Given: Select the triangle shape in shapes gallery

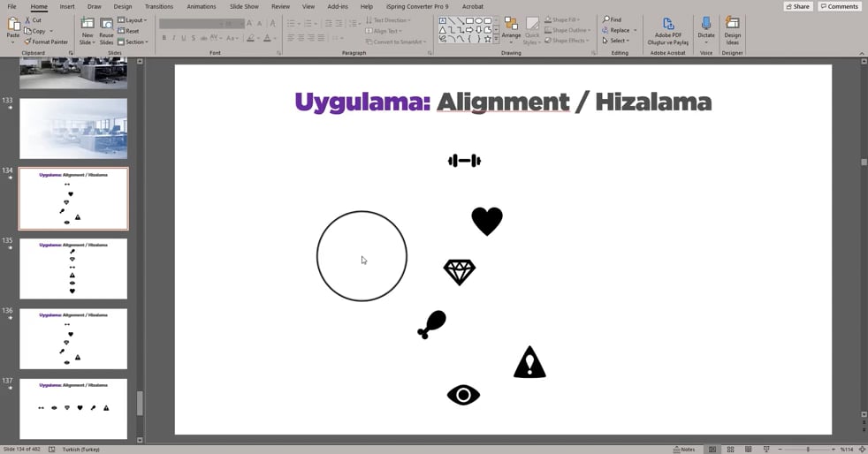Looking at the screenshot, I should click(443, 30).
